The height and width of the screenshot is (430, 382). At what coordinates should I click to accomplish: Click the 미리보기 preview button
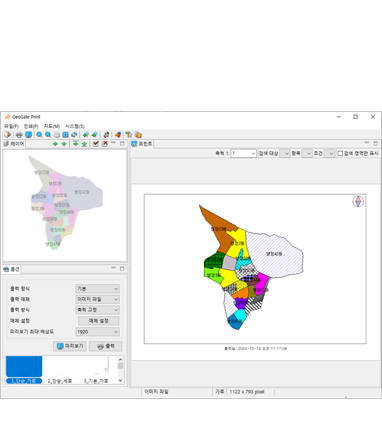[70, 346]
